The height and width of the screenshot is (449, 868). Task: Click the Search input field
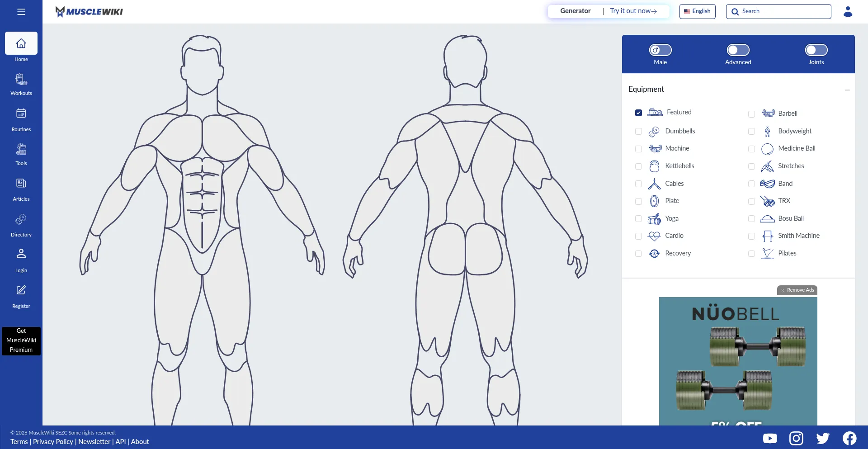[x=778, y=11]
